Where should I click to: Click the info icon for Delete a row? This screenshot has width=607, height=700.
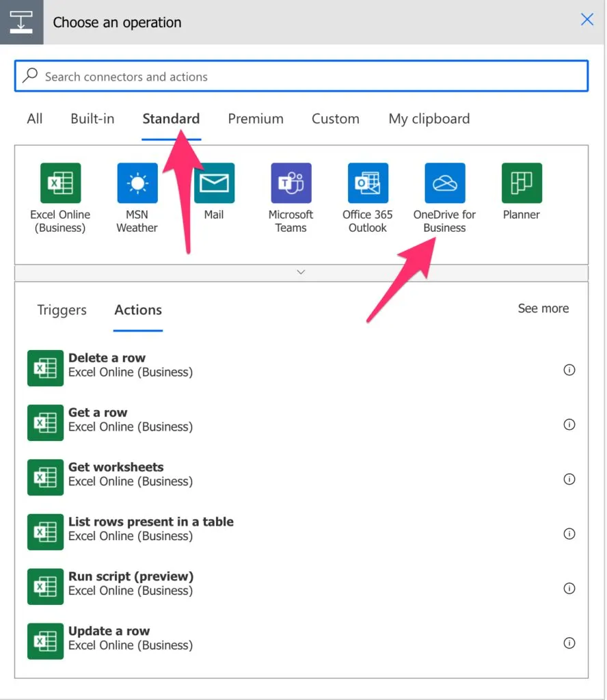569,370
